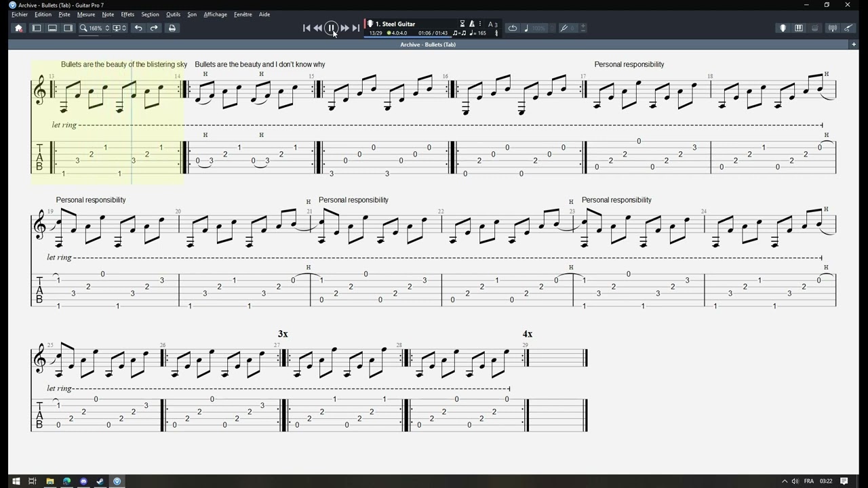Viewport: 868px width, 488px height.
Task: Redo the last action
Action: (x=154, y=28)
